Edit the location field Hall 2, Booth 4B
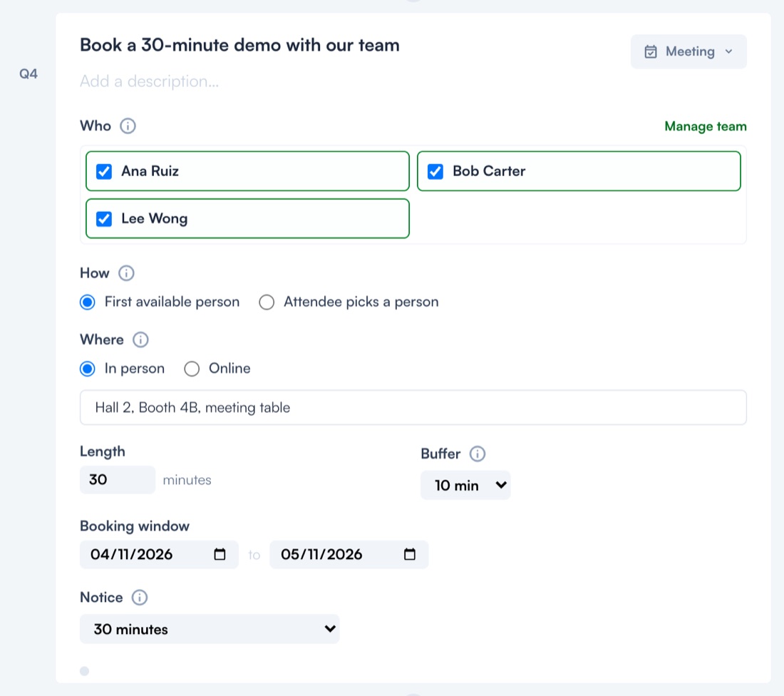The height and width of the screenshot is (696, 784). (x=413, y=407)
